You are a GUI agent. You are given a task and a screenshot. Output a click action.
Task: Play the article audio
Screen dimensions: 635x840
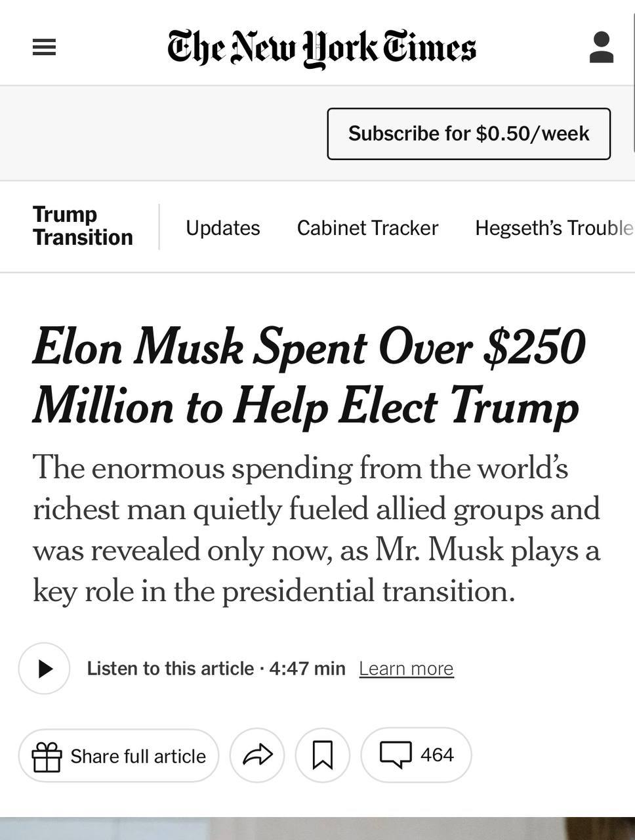click(44, 668)
